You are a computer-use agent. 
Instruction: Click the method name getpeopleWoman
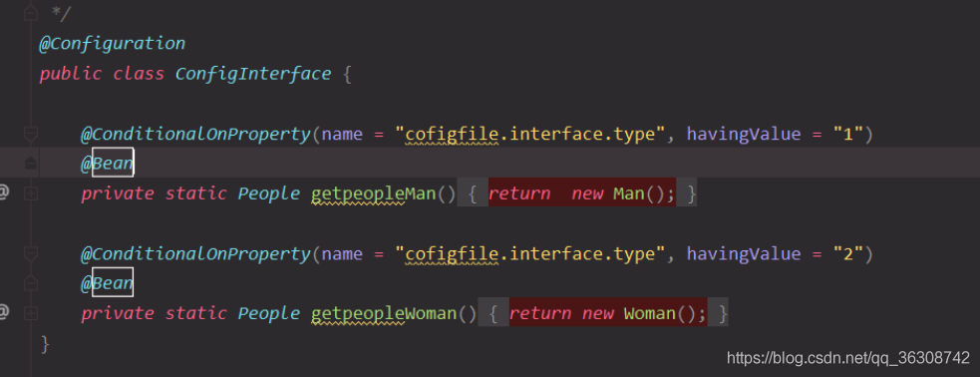pos(384,313)
